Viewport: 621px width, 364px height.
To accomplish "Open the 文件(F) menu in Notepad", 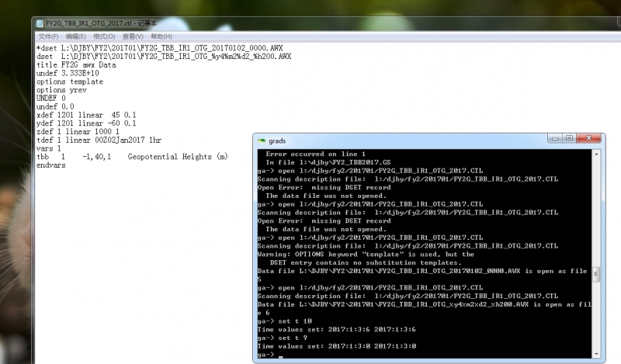I will (x=48, y=36).
